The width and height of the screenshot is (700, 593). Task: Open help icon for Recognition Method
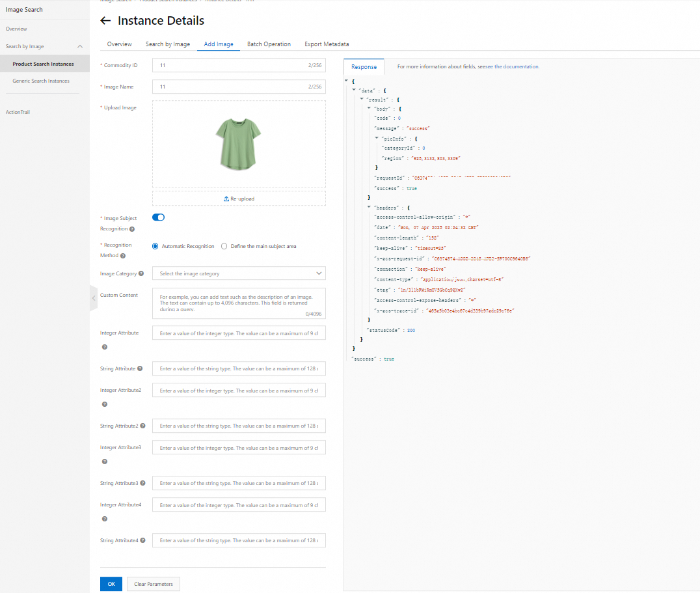123,256
